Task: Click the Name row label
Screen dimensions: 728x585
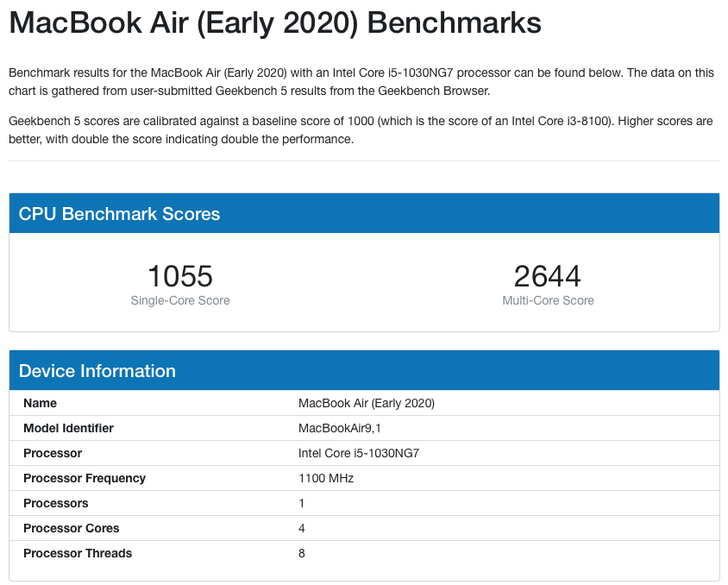Action: tap(40, 403)
